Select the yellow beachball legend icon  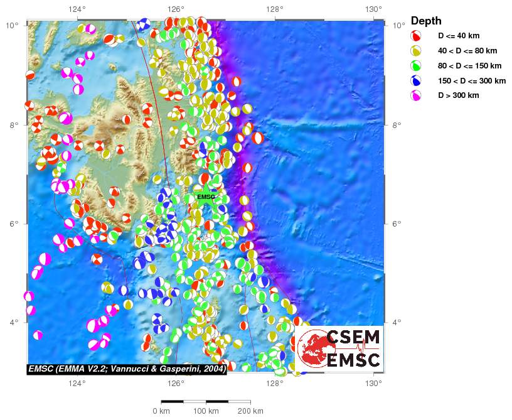[x=415, y=51]
